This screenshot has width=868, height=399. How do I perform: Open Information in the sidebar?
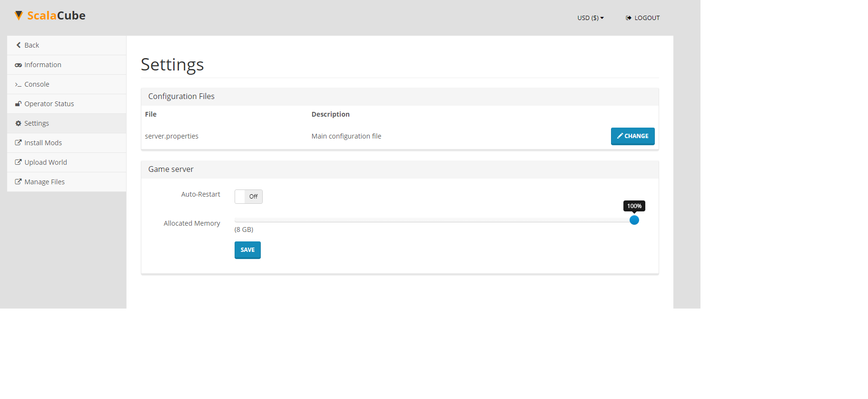(x=67, y=65)
